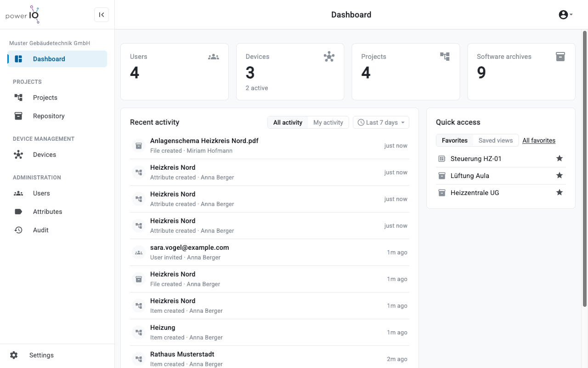Select the Favorites tab in Quick access
Image resolution: width=588 pixels, height=368 pixels.
click(455, 140)
